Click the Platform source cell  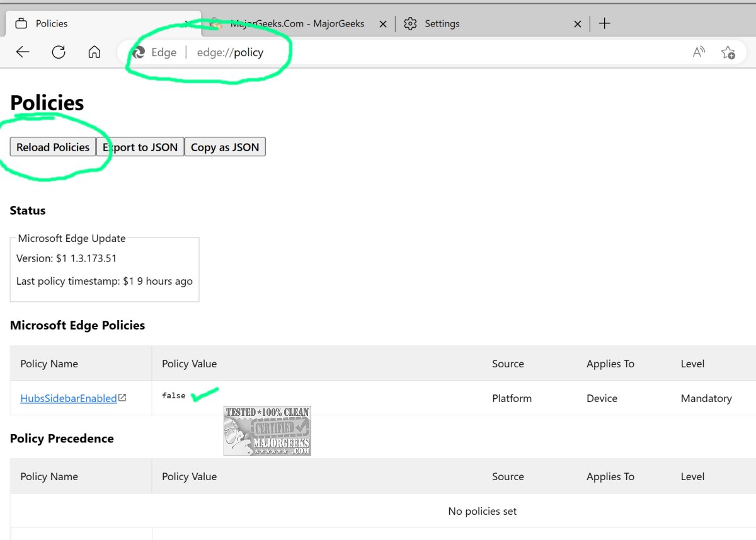click(x=512, y=398)
